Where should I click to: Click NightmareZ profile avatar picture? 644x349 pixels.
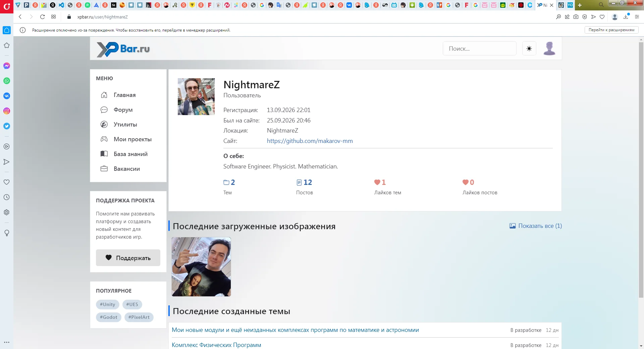pyautogui.click(x=196, y=97)
